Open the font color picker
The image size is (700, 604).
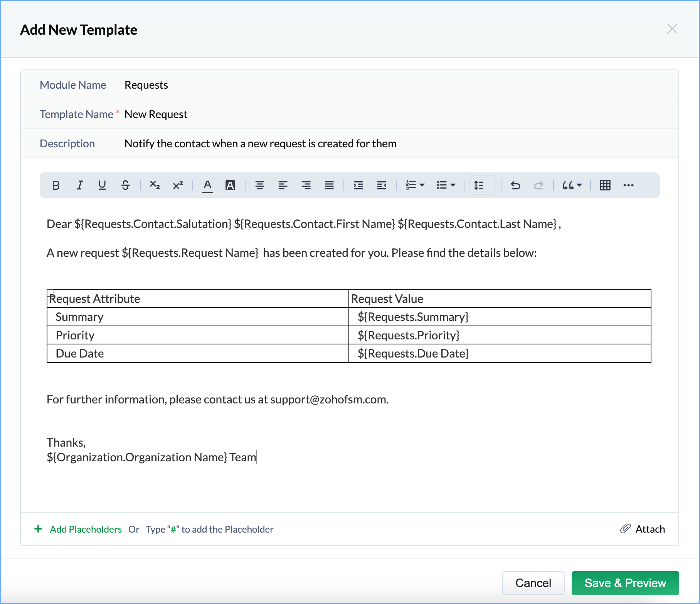click(x=207, y=186)
